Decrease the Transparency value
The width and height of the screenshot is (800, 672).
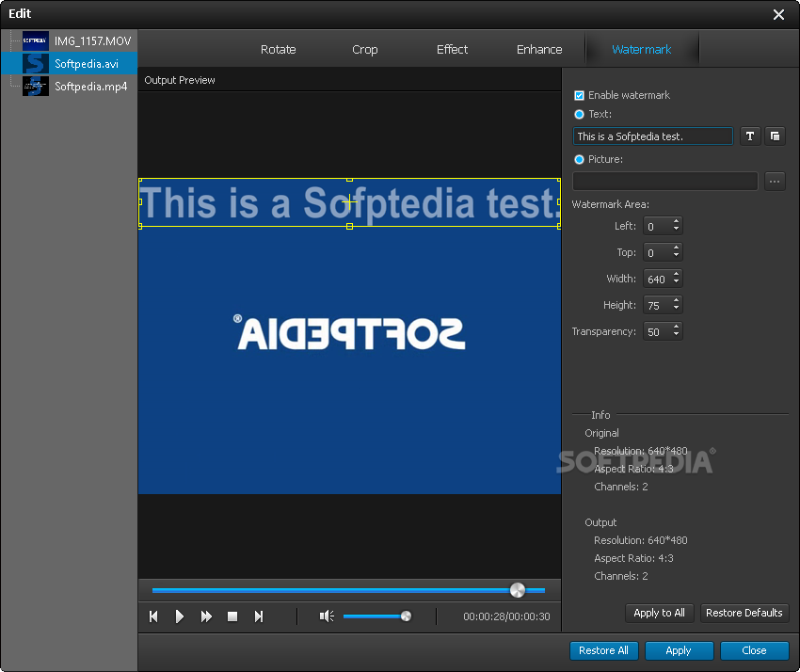[676, 335]
